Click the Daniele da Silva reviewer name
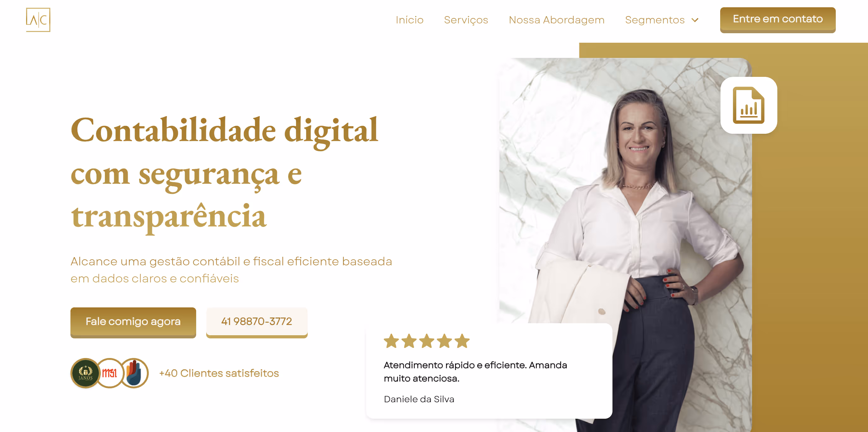Screen dimensions: 868x432 pyautogui.click(x=419, y=399)
